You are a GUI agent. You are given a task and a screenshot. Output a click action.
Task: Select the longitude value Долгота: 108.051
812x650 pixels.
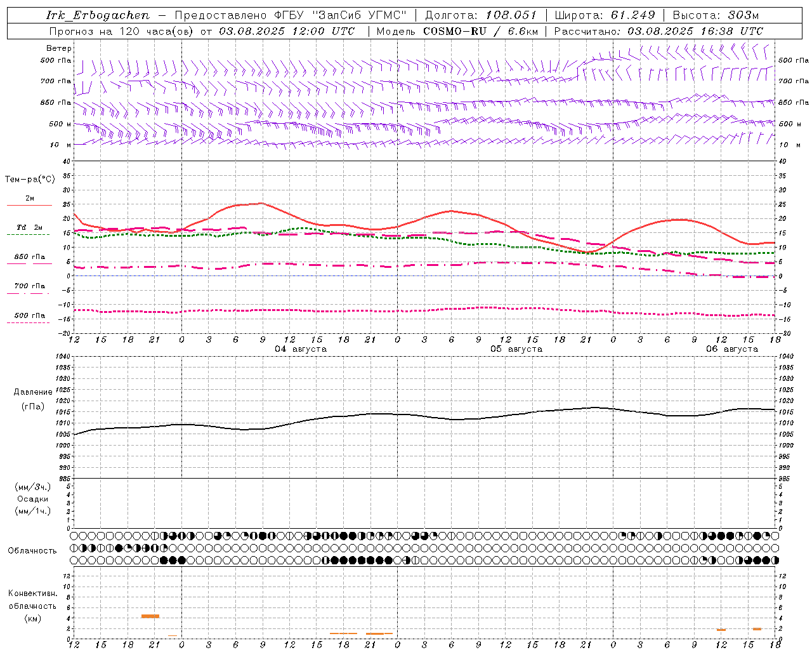[x=481, y=15]
